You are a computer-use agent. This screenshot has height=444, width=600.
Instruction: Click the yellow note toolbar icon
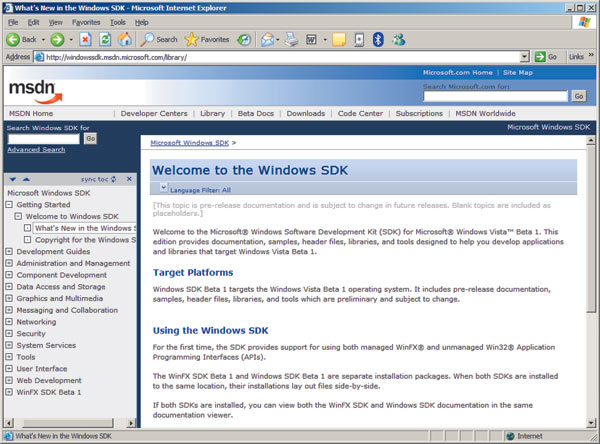[x=339, y=39]
